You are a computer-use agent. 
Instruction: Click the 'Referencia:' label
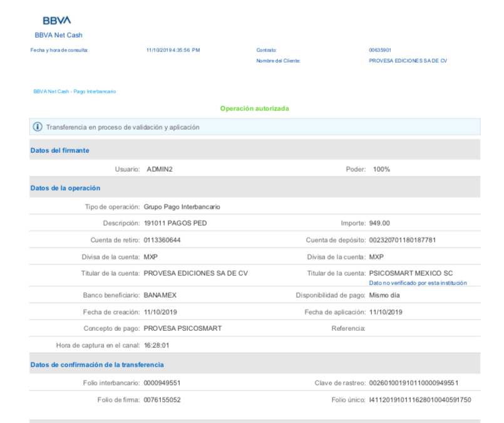(349, 328)
